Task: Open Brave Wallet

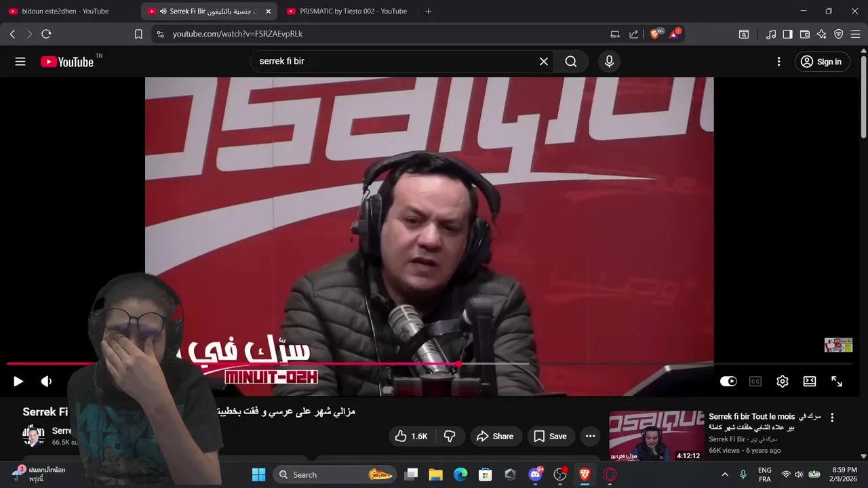Action: click(x=805, y=34)
